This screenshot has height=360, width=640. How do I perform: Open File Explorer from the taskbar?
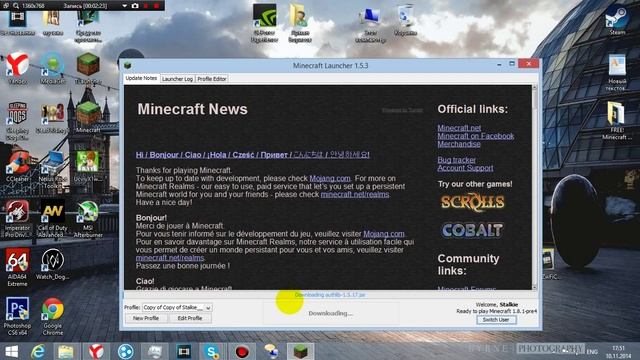point(65,351)
